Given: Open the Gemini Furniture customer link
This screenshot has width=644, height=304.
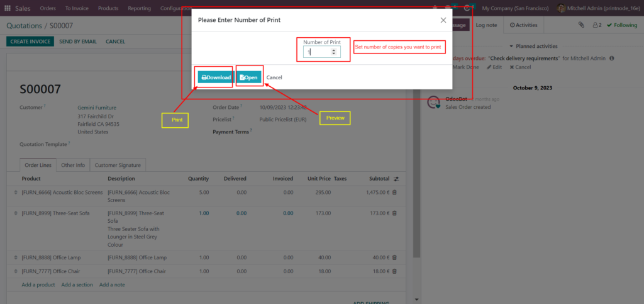Looking at the screenshot, I should click(97, 108).
